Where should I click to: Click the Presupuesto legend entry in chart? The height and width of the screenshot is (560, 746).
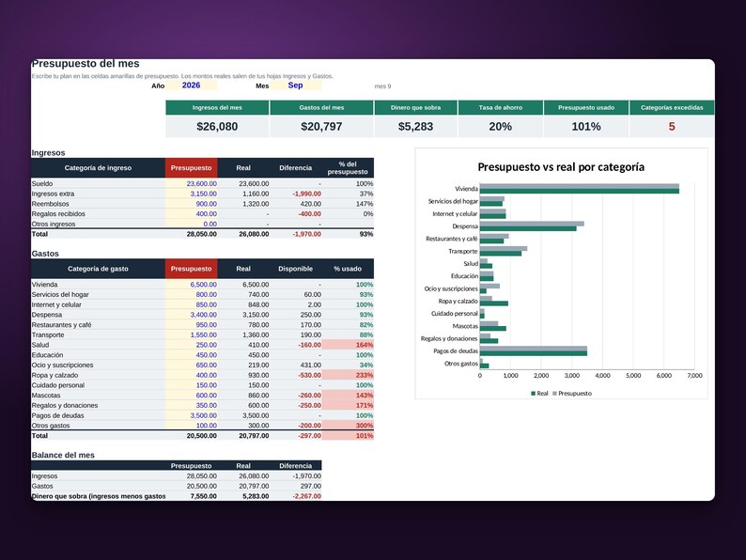click(x=572, y=394)
